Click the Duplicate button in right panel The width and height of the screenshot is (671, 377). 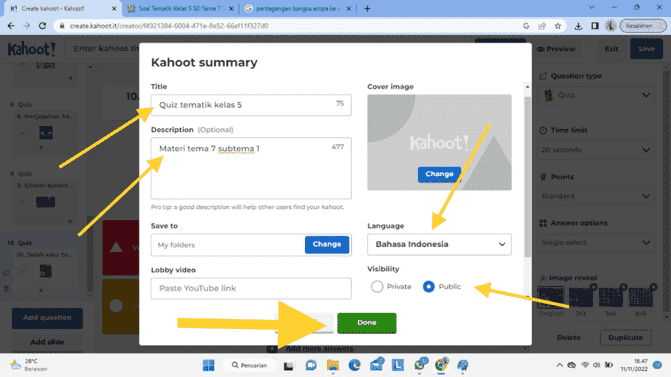click(x=626, y=338)
